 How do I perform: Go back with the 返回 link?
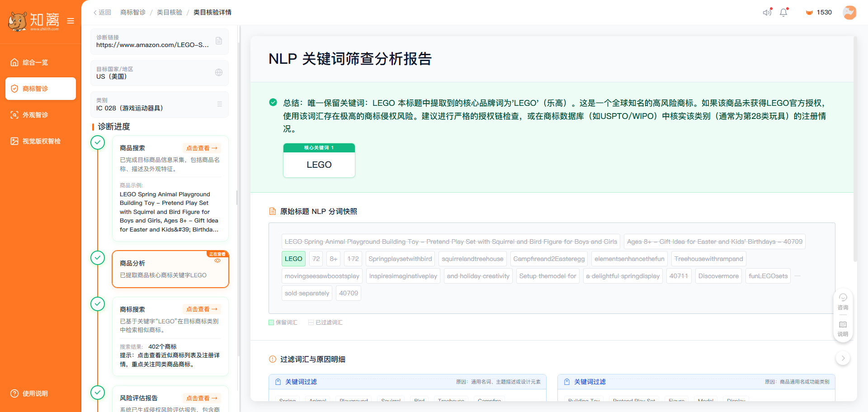102,12
